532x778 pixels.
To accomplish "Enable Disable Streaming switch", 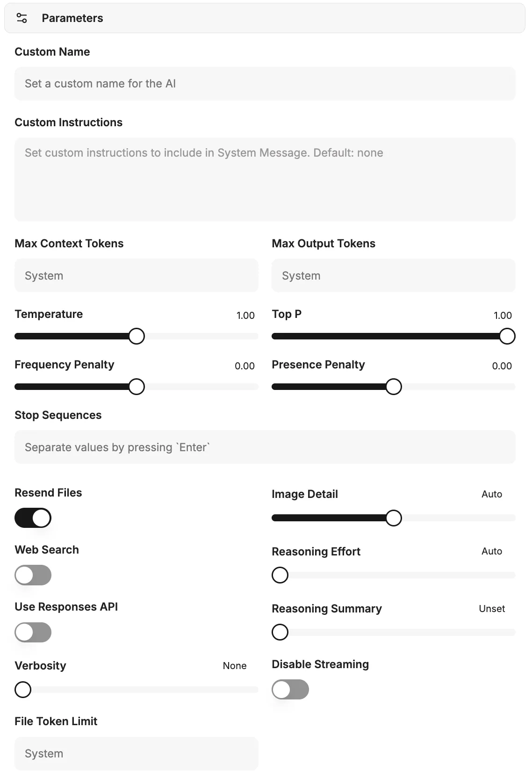I will (290, 689).
